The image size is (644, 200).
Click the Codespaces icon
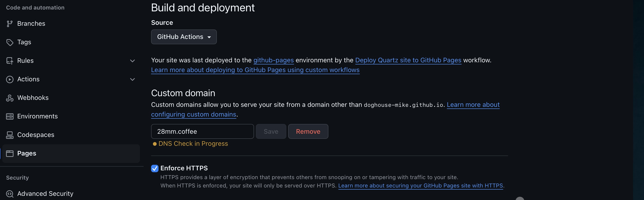[10, 135]
